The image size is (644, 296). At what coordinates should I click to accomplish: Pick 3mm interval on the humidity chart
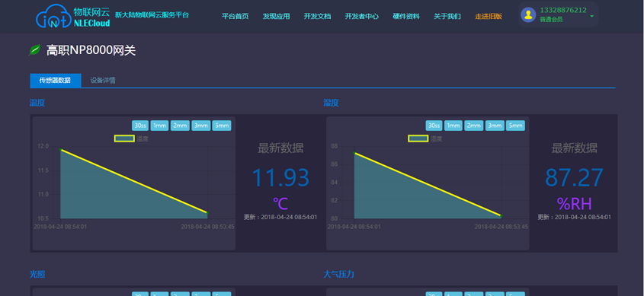tap(495, 126)
